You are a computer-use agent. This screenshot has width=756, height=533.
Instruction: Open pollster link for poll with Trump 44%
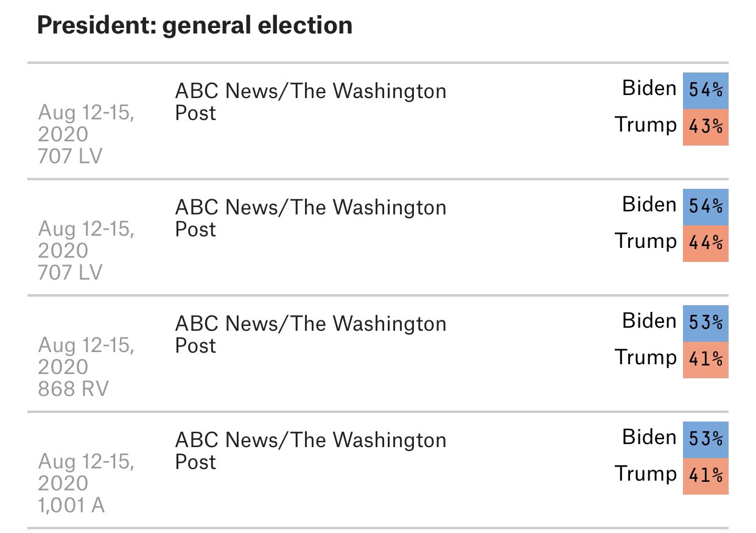click(310, 218)
